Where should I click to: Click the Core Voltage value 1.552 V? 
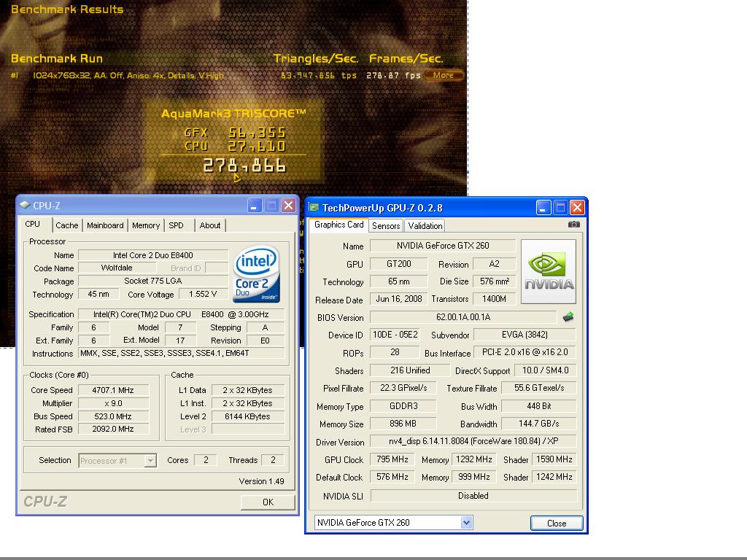coord(203,295)
